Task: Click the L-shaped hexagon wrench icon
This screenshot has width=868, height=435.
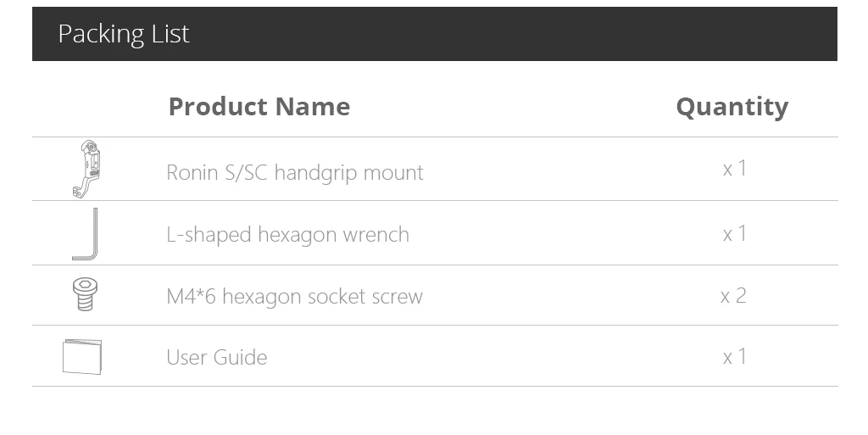Action: tap(85, 233)
